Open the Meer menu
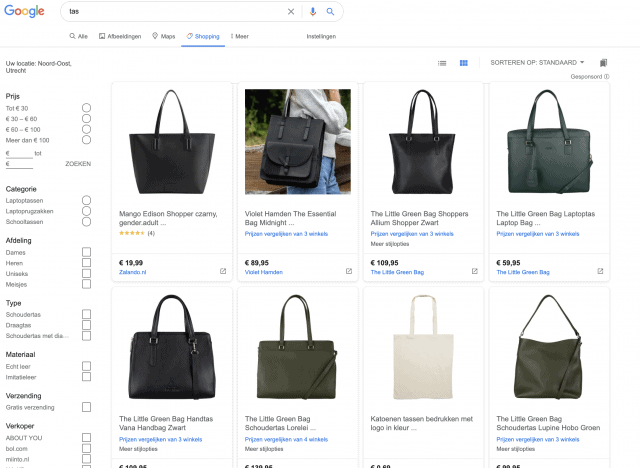The image size is (640, 468). [240, 36]
